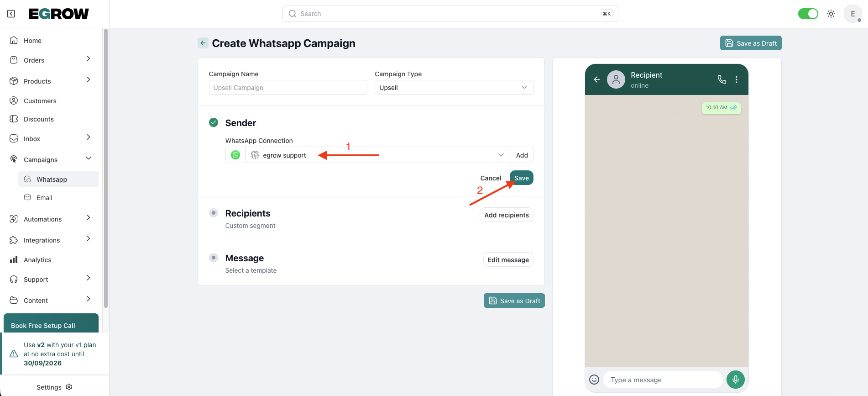Click the phone call icon in preview
Viewport: 868px width, 396px height.
[722, 79]
